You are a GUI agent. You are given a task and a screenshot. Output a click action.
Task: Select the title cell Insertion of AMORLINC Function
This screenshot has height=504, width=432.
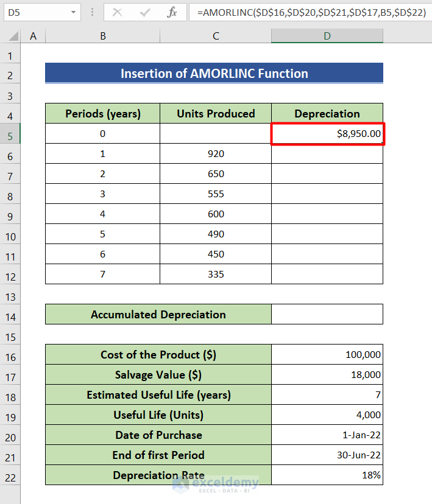coord(214,73)
